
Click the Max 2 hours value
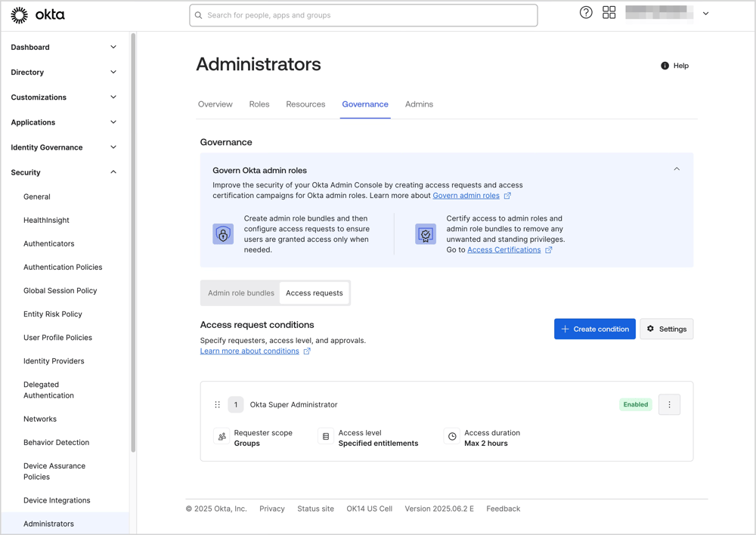coord(486,444)
